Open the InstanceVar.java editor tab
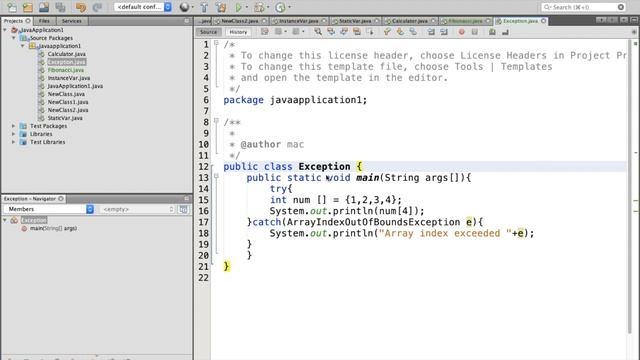Viewport: 640px width, 360px height. [298, 21]
